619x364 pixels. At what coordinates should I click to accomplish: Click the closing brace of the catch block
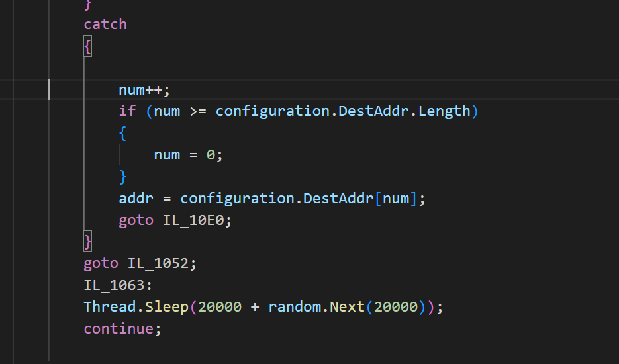click(x=87, y=242)
